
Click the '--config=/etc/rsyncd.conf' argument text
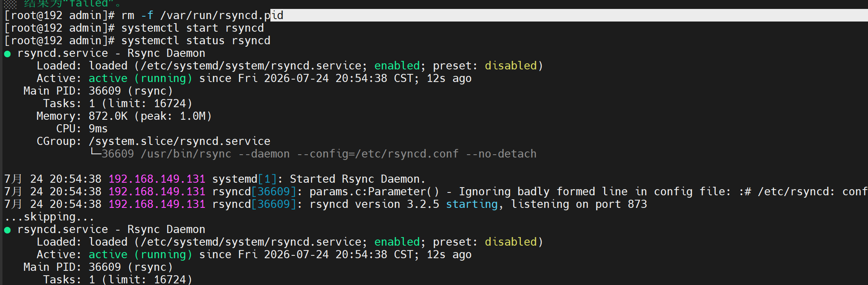[x=378, y=154]
